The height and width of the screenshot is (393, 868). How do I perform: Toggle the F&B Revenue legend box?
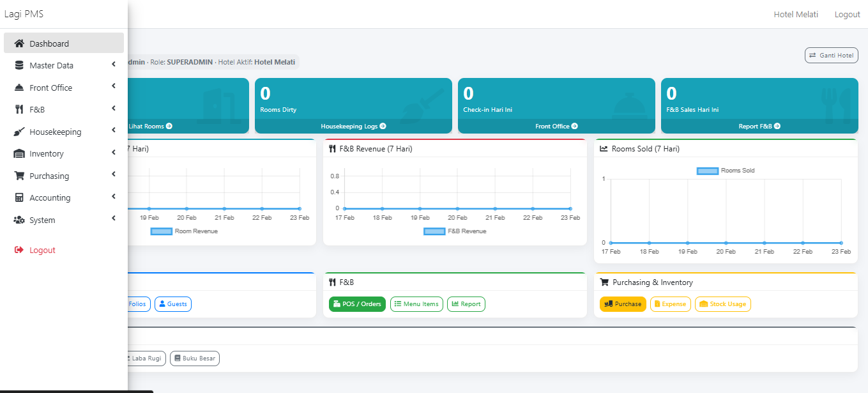(x=434, y=231)
